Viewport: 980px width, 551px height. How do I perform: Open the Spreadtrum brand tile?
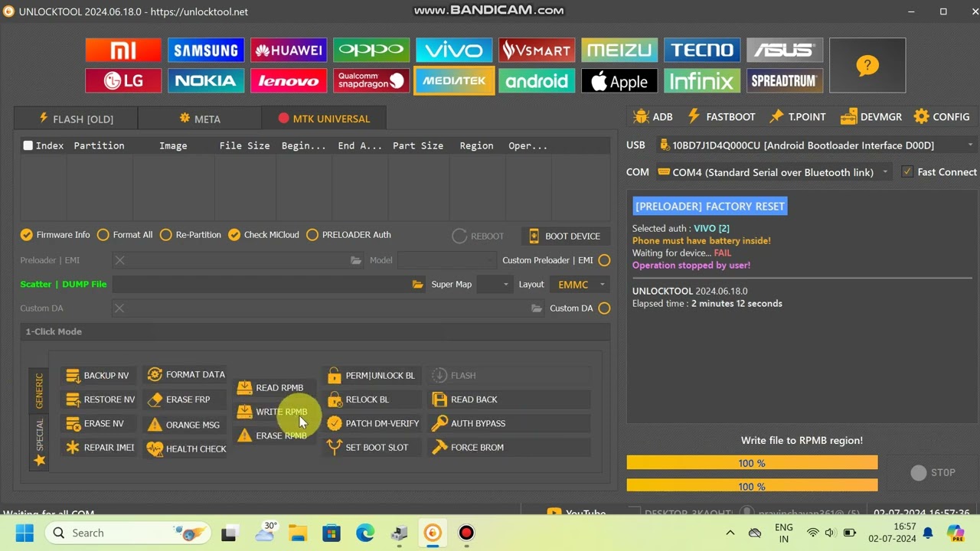[x=785, y=80]
